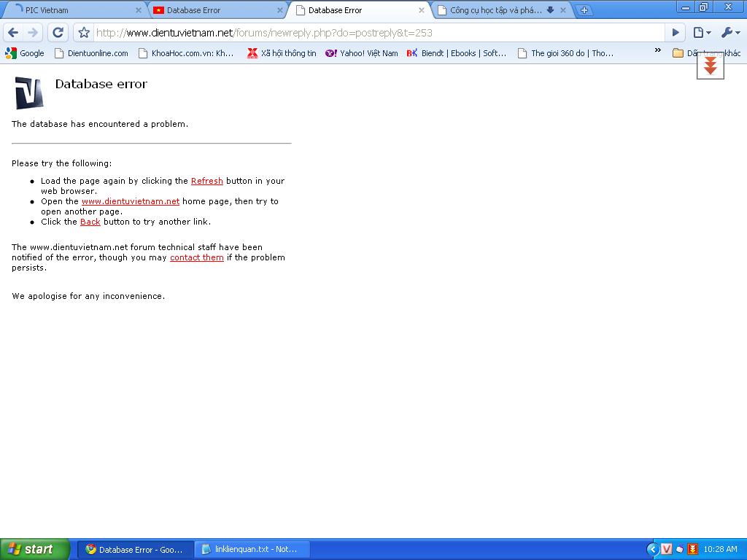Expand hidden tray icons with the chevron
This screenshot has height=560, width=747.
pyautogui.click(x=653, y=550)
